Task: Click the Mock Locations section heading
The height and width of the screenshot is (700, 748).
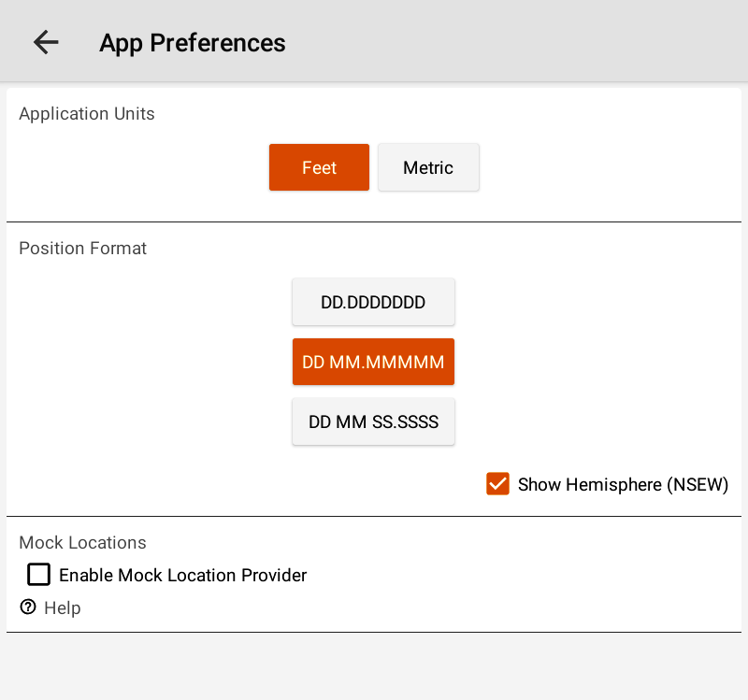Action: pos(82,543)
